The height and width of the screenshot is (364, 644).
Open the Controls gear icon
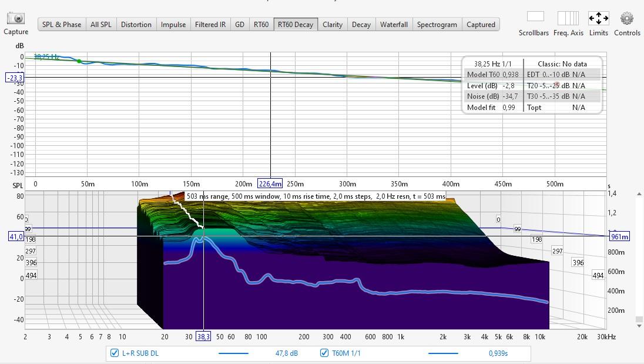click(626, 18)
